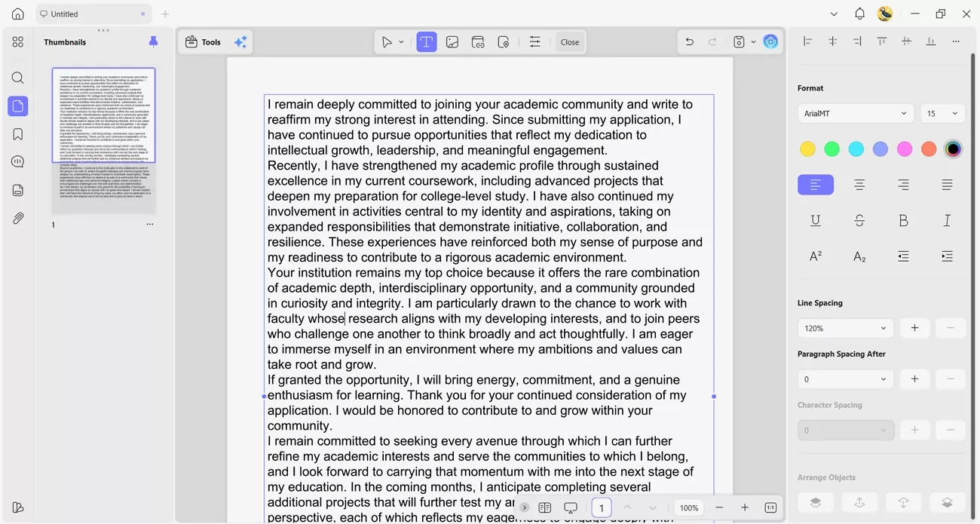Open the Bookmarks panel

pos(17,133)
